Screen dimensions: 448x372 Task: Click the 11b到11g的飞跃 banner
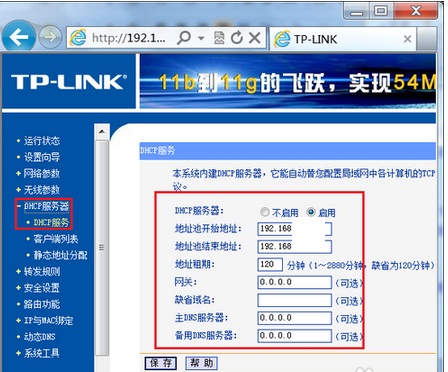[x=287, y=82]
